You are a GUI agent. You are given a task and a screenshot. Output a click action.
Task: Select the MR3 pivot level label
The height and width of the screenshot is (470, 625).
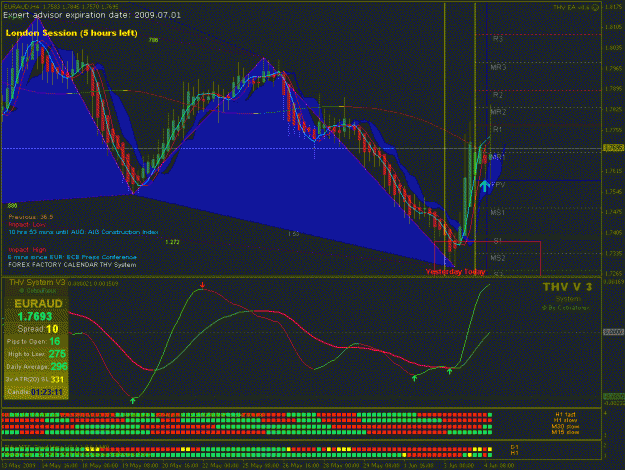coord(498,67)
